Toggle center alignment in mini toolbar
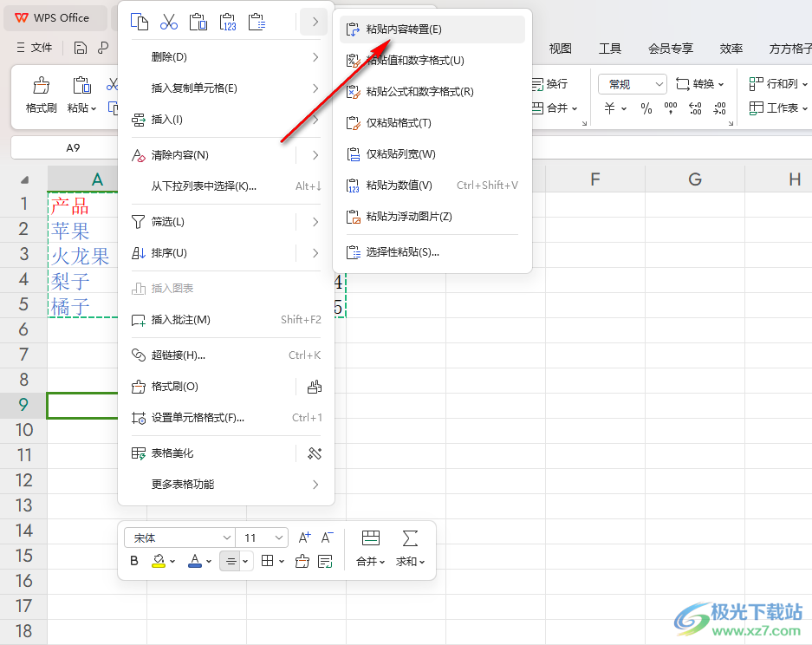Screen dimensions: 812x645 point(231,561)
